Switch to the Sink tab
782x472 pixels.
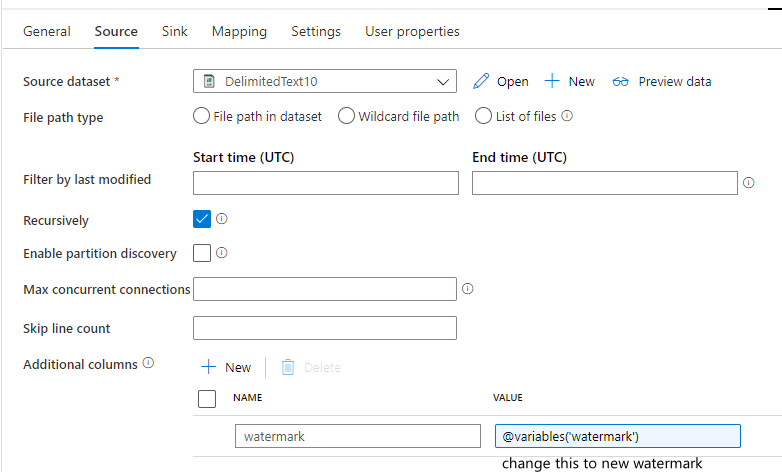pyautogui.click(x=174, y=31)
